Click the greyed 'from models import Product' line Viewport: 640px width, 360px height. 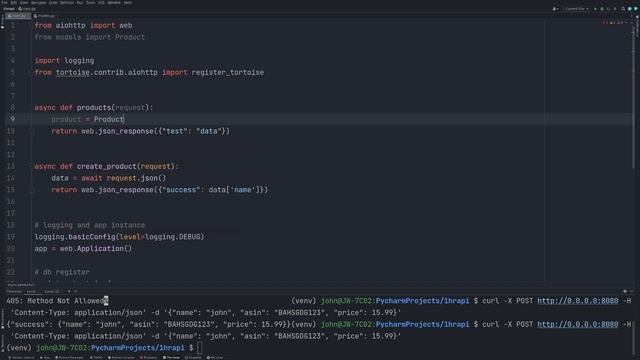tap(89, 37)
